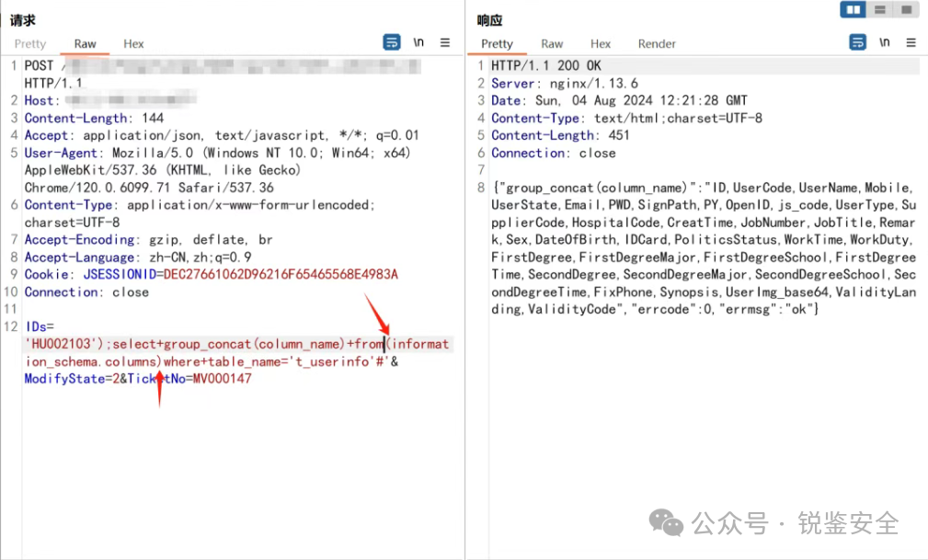Screen dimensions: 928x560
Task: Click the Accept-Language header line
Action: click(138, 257)
